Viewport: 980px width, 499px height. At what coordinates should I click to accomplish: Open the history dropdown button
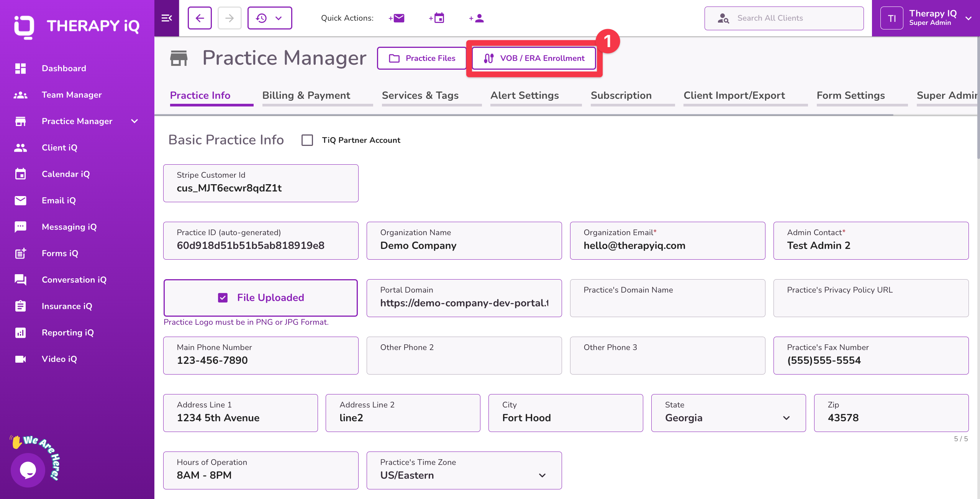click(x=269, y=18)
